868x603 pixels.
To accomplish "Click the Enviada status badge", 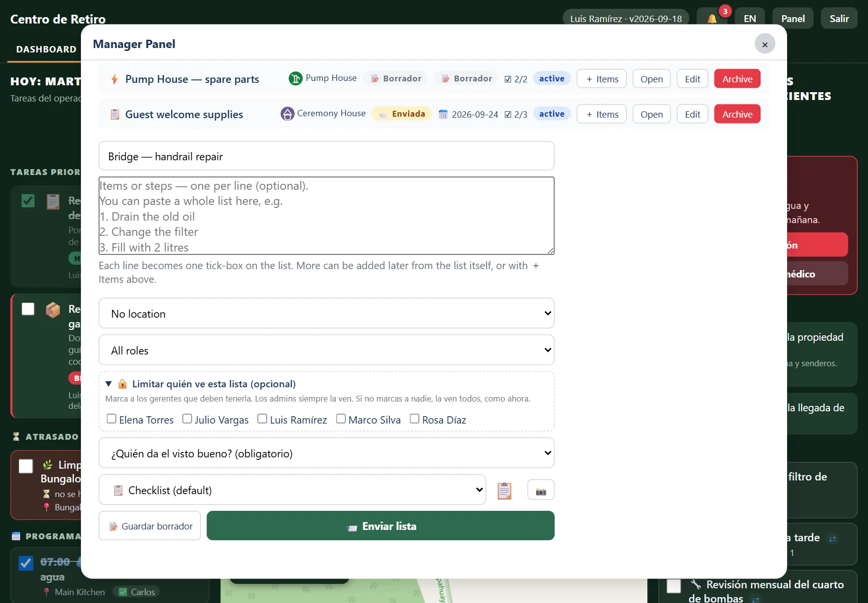I will [402, 114].
